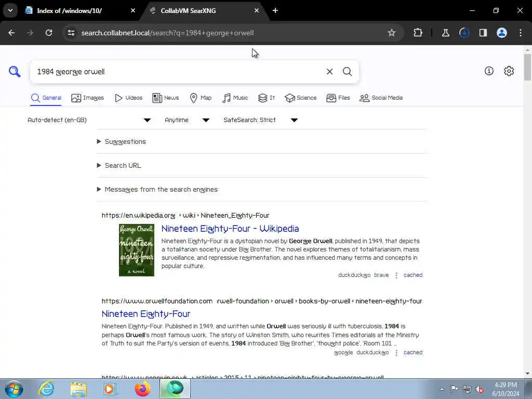532x399 pixels.
Task: Open cached version of Wikipedia result
Action: [x=413, y=275]
